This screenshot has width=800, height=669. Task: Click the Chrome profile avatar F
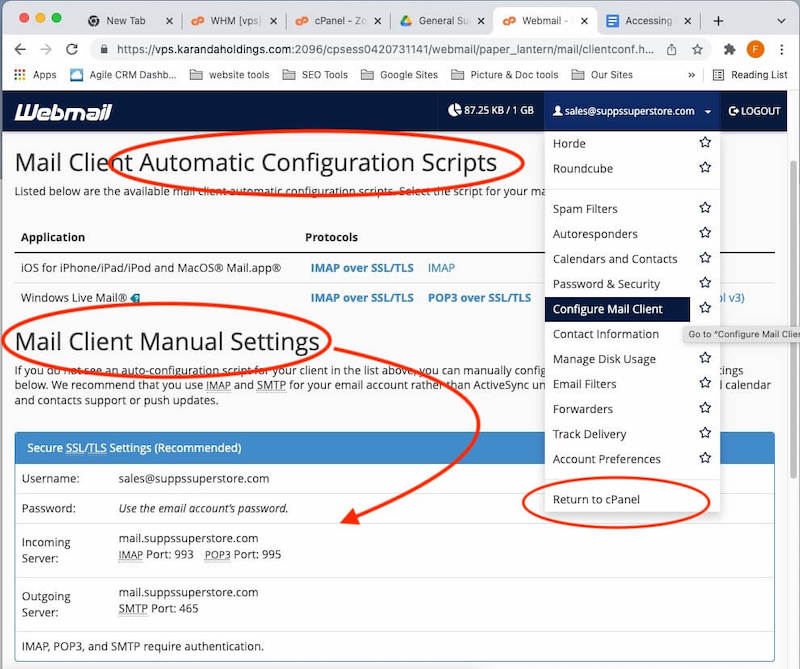tap(756, 47)
